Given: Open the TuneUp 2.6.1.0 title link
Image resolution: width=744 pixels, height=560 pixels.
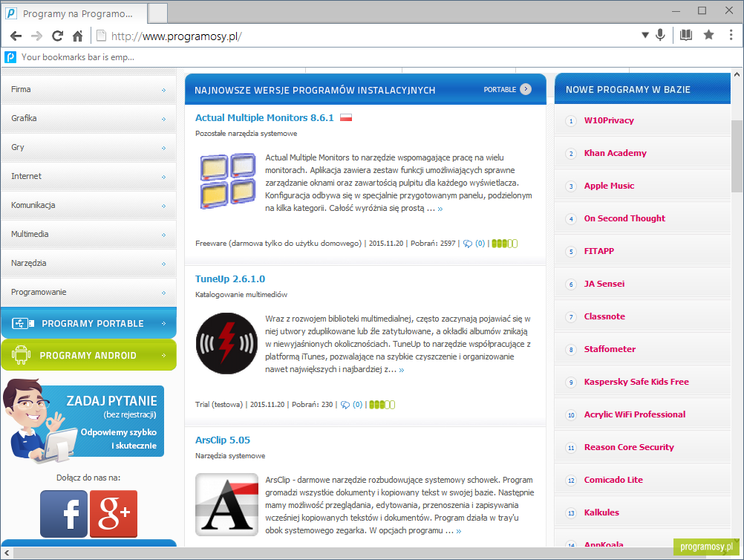Looking at the screenshot, I should point(230,279).
